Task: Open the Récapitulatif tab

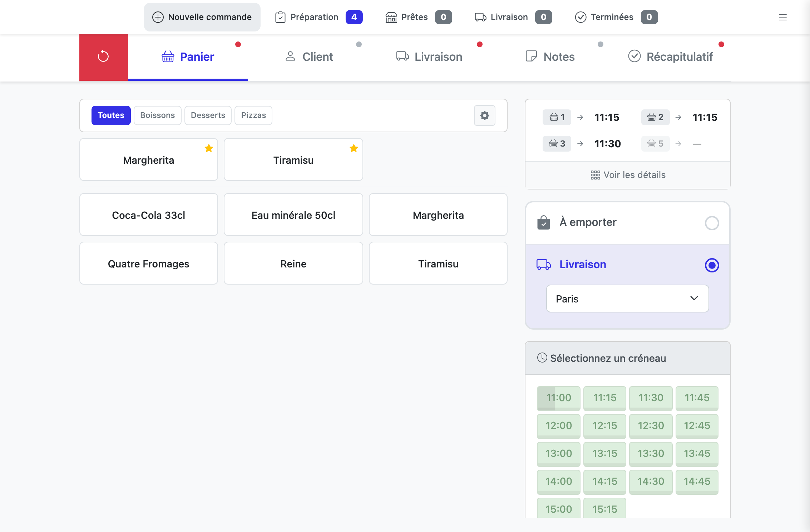Action: click(x=671, y=57)
